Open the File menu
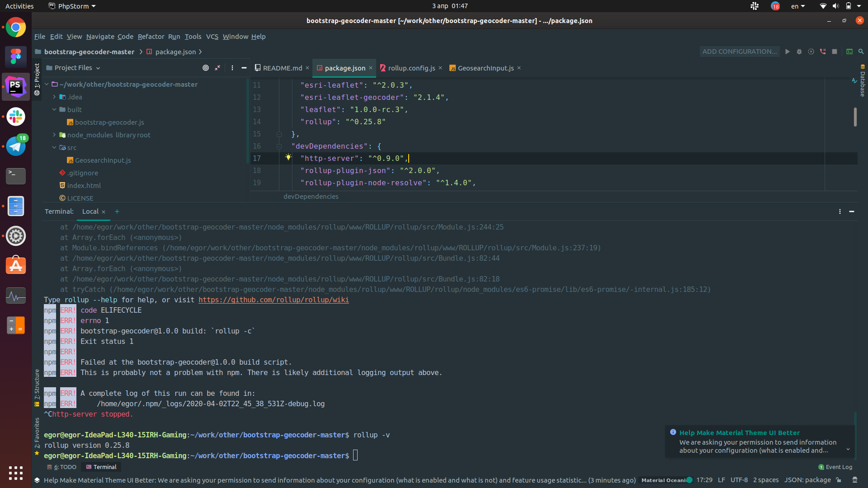The width and height of the screenshot is (868, 488). click(x=40, y=37)
